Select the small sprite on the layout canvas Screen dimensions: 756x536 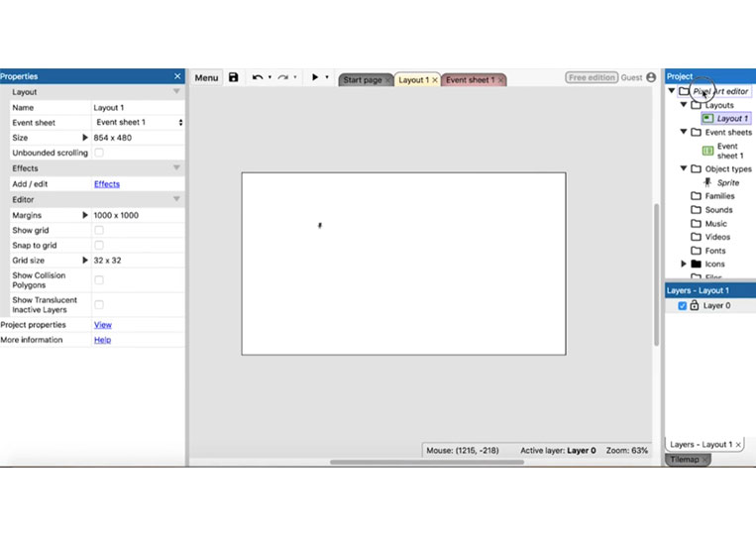[x=320, y=225]
